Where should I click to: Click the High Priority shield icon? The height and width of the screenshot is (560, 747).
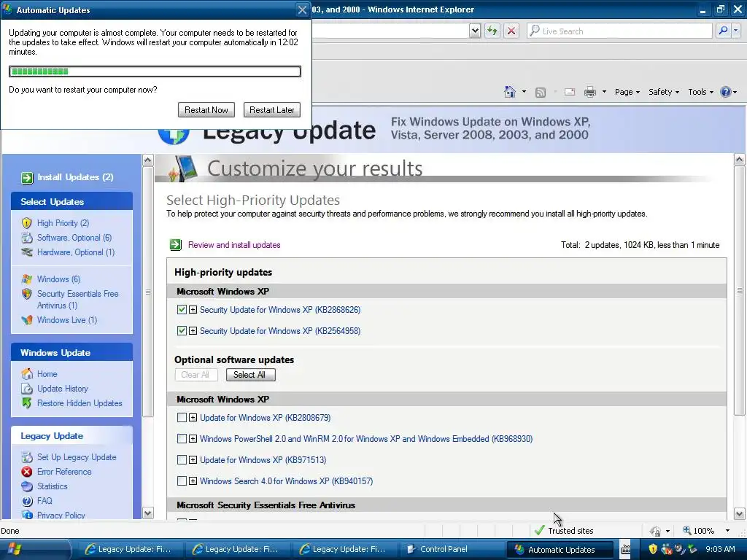pyautogui.click(x=27, y=223)
